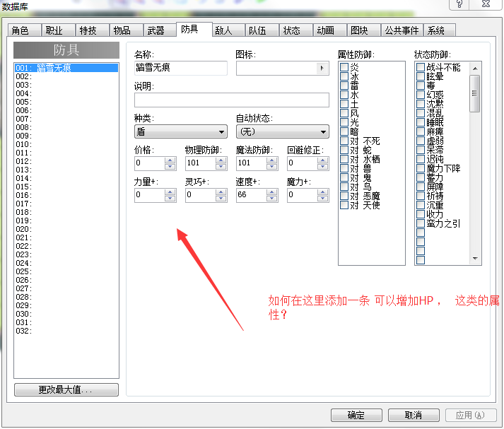Click the 速度+ value field
This screenshot has height=429, width=504.
click(x=252, y=195)
